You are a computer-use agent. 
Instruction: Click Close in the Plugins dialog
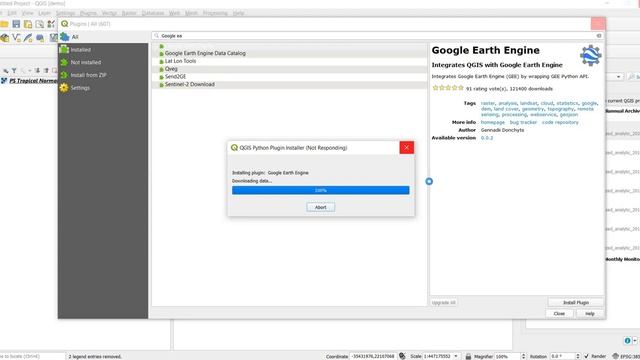559,313
